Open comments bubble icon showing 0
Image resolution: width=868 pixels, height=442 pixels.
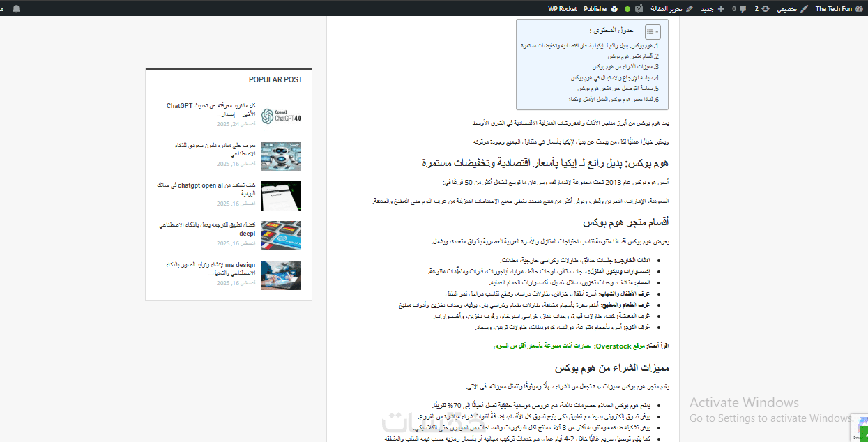click(x=739, y=8)
